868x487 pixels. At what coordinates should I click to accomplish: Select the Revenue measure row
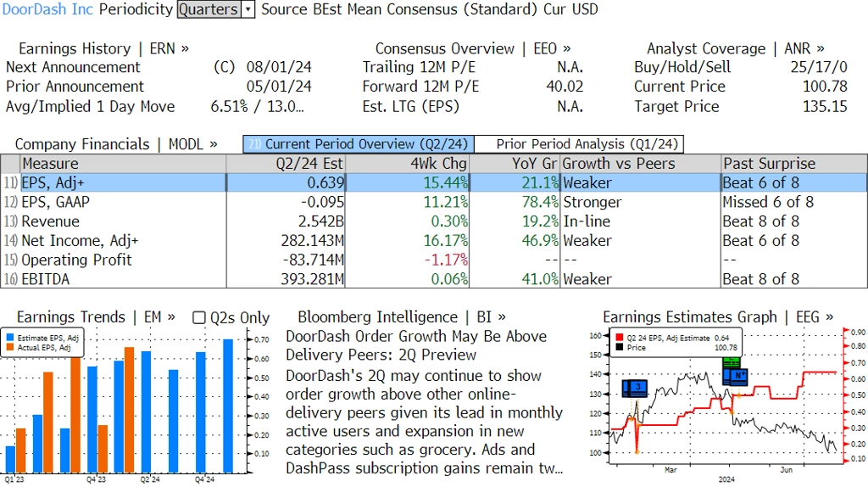coord(434,221)
